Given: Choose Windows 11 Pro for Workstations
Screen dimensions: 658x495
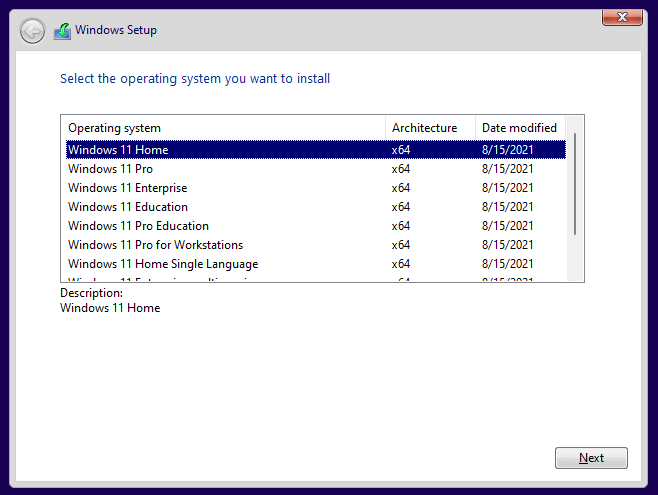Looking at the screenshot, I should (316, 245).
